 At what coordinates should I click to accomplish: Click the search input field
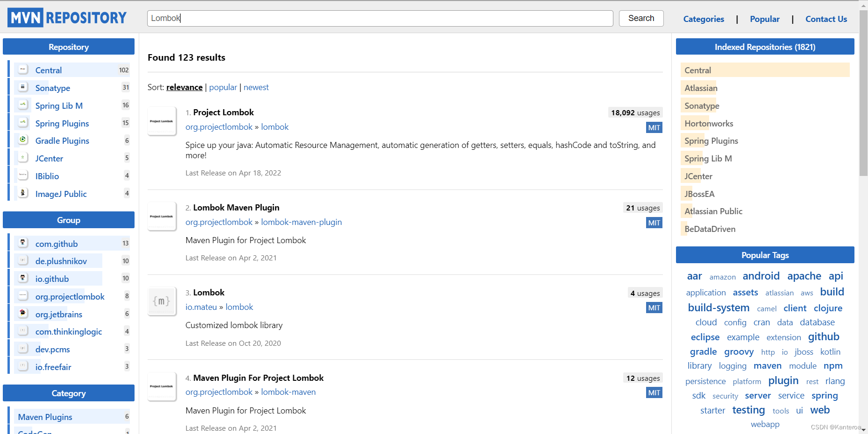tap(380, 18)
